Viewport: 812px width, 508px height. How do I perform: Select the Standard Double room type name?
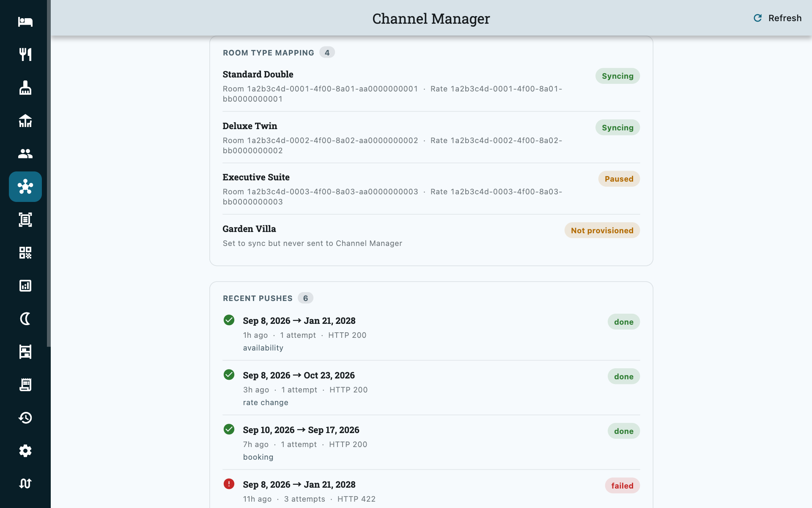tap(258, 75)
